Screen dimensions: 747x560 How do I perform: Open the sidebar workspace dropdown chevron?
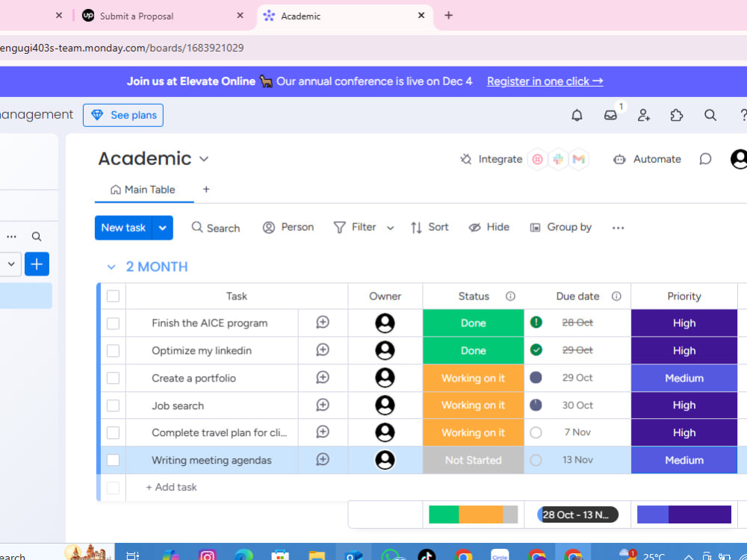pyautogui.click(x=11, y=264)
